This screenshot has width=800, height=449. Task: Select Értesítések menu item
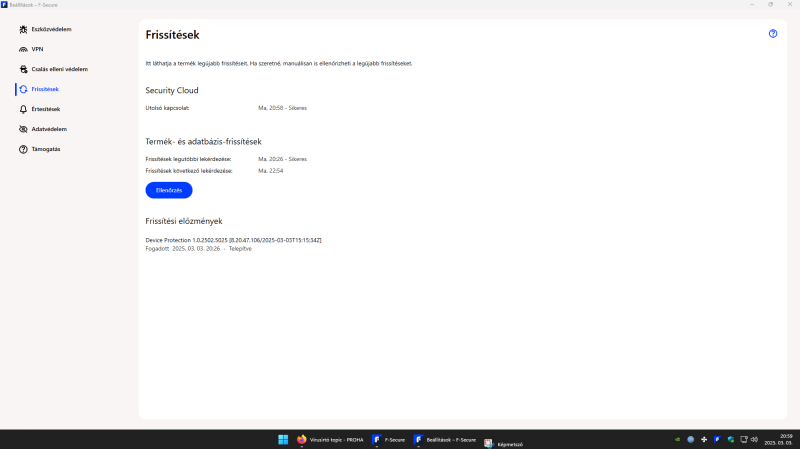pos(45,109)
